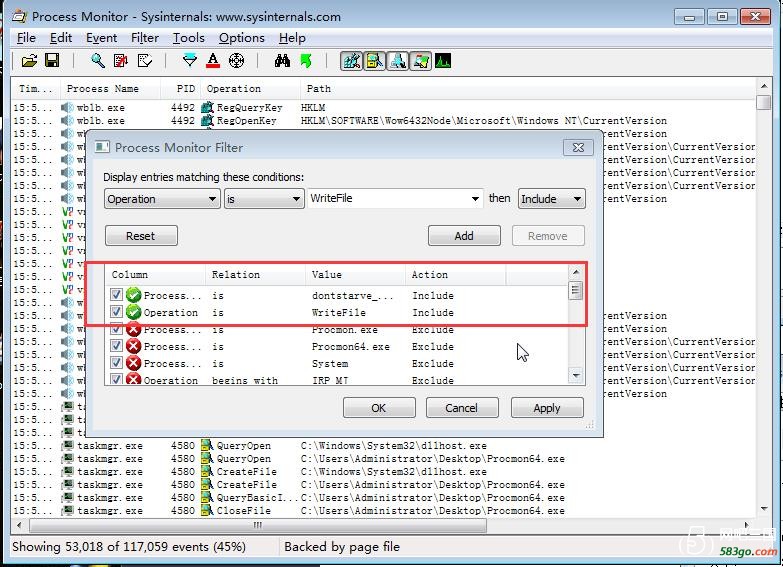Open the Event menu
This screenshot has width=783, height=567.
click(x=101, y=38)
